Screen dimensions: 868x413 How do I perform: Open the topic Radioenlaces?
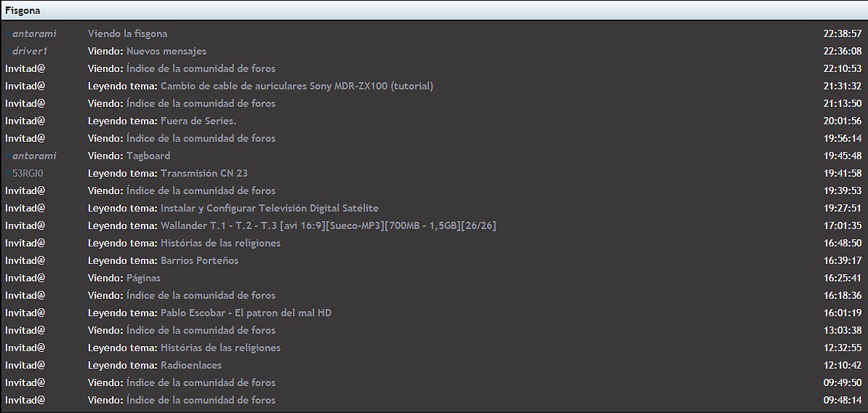(x=191, y=366)
